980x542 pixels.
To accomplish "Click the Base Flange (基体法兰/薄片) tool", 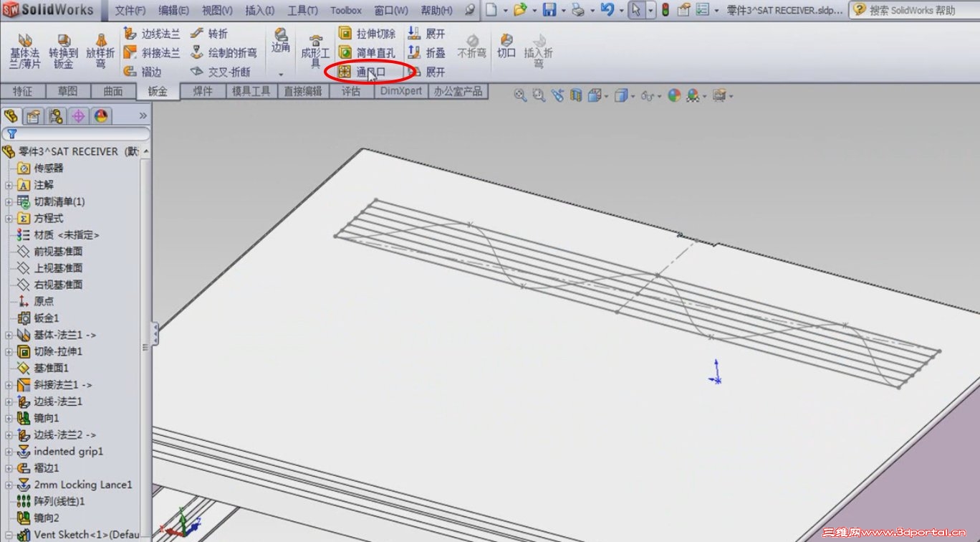I will [24, 52].
